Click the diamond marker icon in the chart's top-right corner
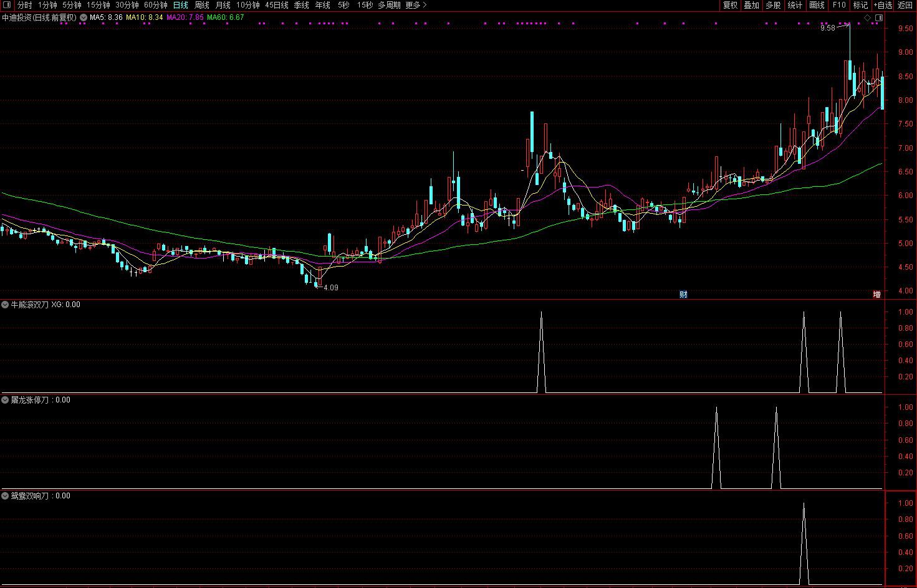The height and width of the screenshot is (588, 917). [x=868, y=18]
